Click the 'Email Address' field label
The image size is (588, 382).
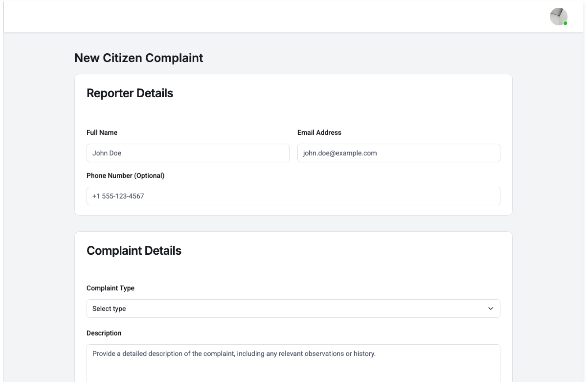tap(319, 133)
